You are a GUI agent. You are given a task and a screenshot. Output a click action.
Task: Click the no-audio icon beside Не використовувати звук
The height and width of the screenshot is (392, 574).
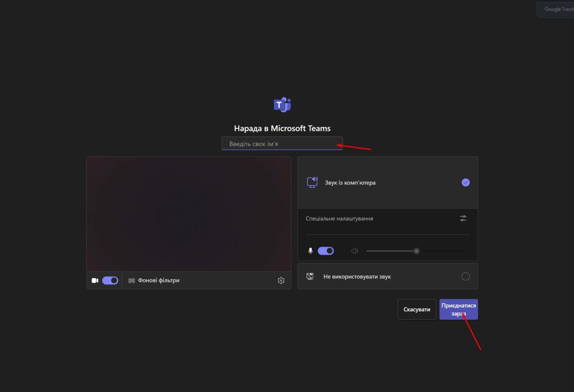[x=310, y=276]
